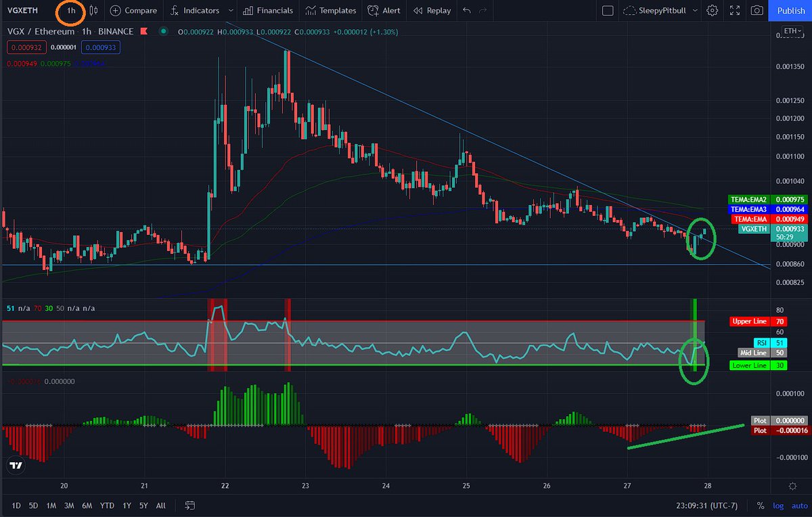Set range to 6M
Viewport: 812px width, 517px height.
[x=87, y=505]
